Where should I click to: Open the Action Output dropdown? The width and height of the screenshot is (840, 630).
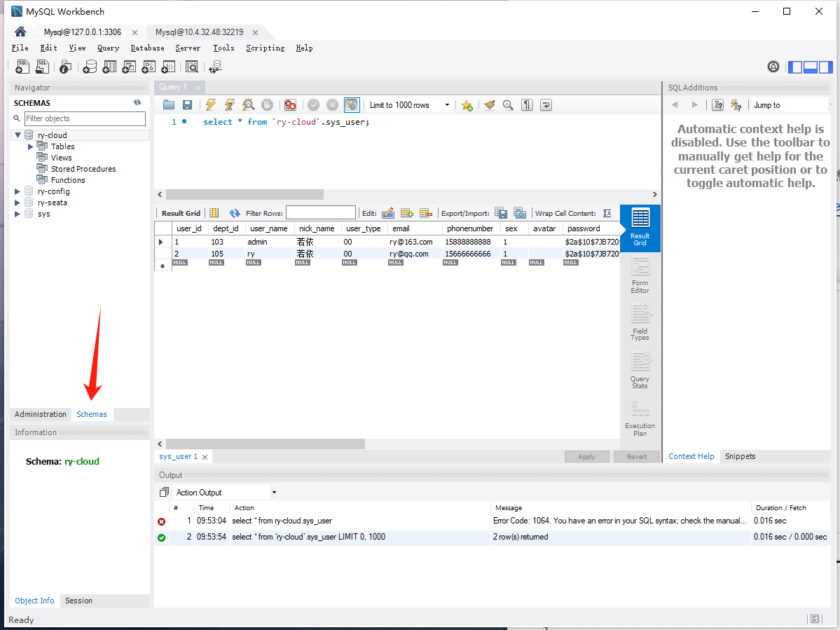274,493
